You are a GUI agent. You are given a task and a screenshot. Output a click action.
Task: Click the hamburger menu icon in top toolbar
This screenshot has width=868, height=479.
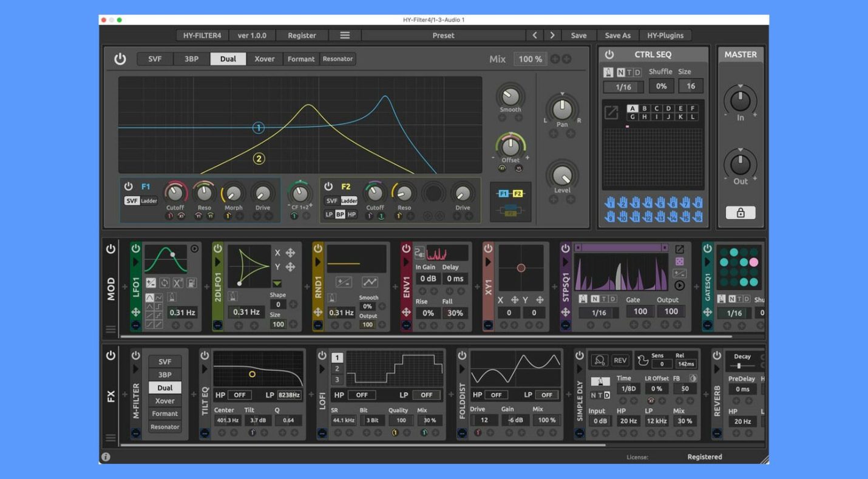pyautogui.click(x=344, y=35)
